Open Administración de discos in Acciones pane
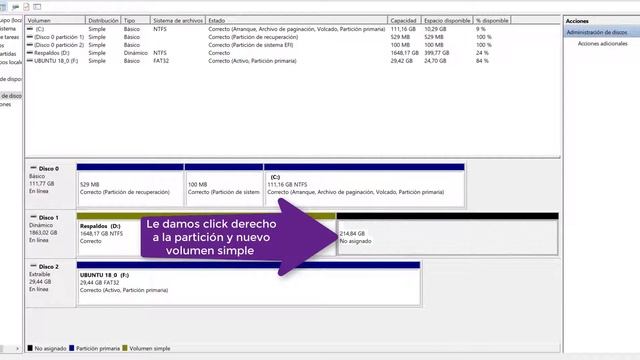This screenshot has width=640, height=360. (597, 32)
